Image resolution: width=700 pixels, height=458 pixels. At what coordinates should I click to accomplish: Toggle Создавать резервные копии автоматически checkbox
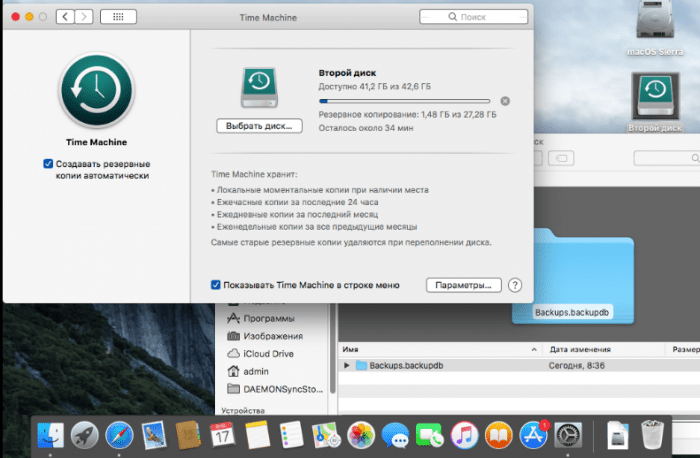tap(48, 164)
